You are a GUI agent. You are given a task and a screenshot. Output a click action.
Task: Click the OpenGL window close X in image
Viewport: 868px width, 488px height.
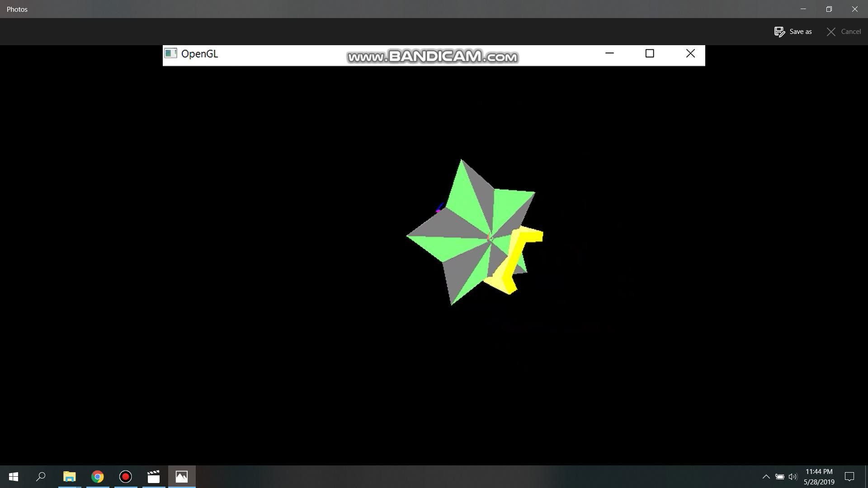tap(690, 53)
